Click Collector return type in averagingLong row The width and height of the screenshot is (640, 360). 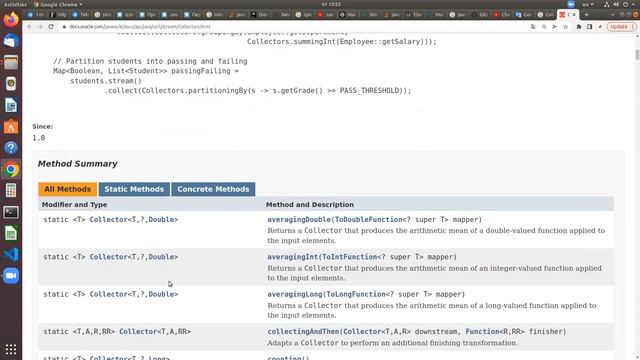[109, 294]
